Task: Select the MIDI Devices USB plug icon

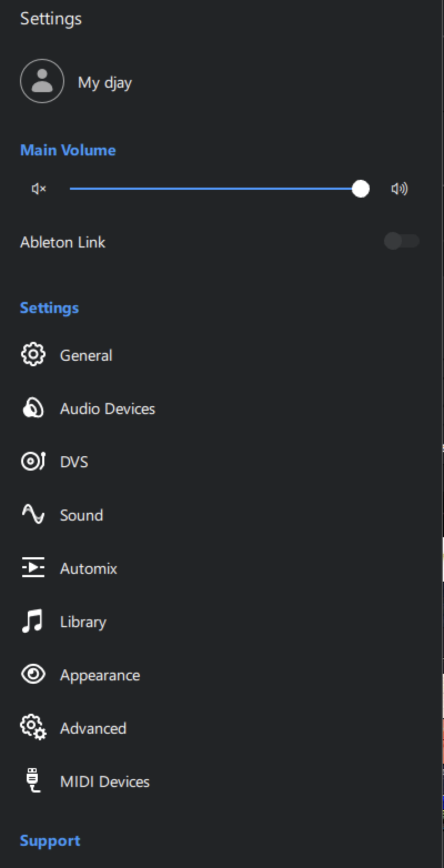Action: [x=33, y=780]
